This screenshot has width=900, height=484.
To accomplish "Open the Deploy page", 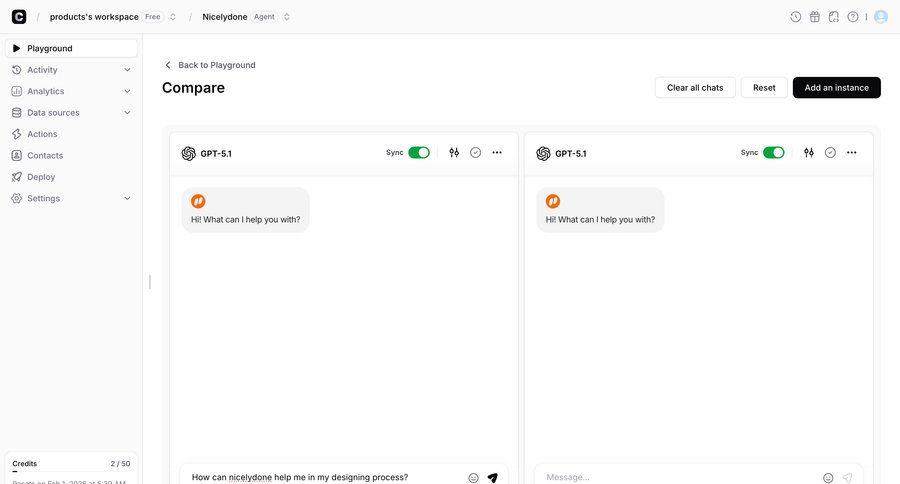I will coord(72,177).
